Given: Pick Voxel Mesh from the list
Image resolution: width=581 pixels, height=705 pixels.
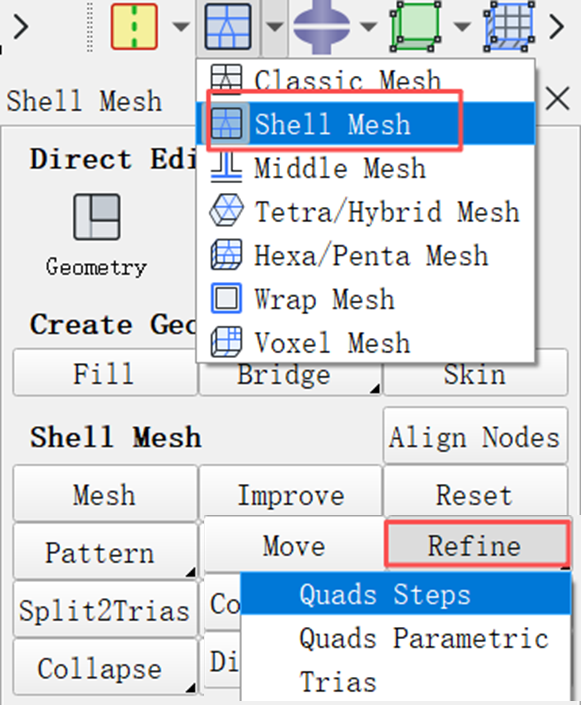Looking at the screenshot, I should pos(365,342).
